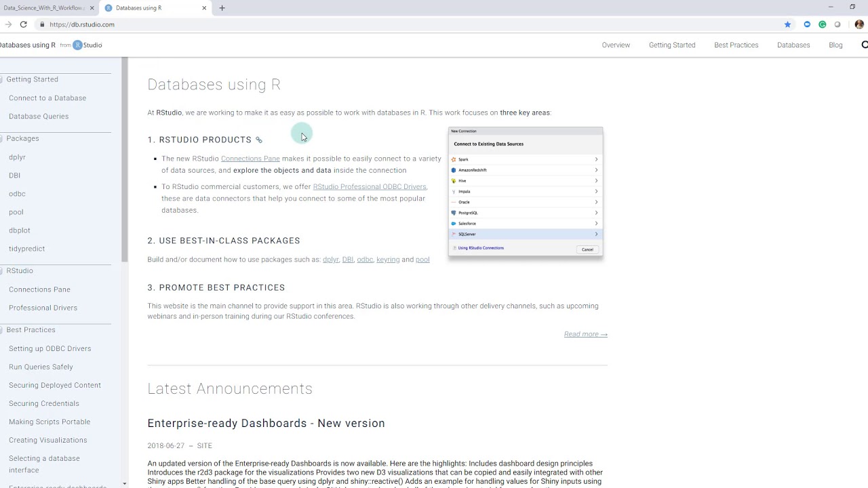This screenshot has width=868, height=488.
Task: Open the Connect to Existing Data Sources image
Action: pos(526,192)
